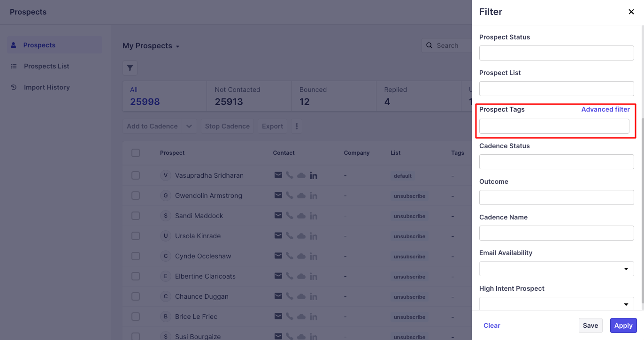644x340 pixels.
Task: Click the Prospect Tags input field
Action: [x=554, y=126]
